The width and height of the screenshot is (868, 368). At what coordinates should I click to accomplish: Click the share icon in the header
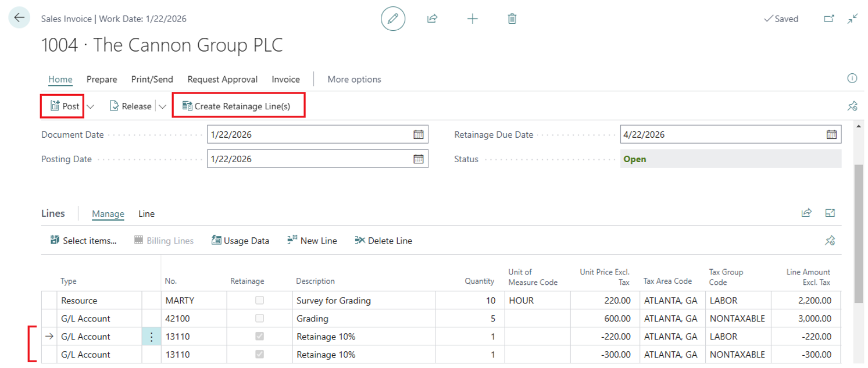(x=432, y=19)
